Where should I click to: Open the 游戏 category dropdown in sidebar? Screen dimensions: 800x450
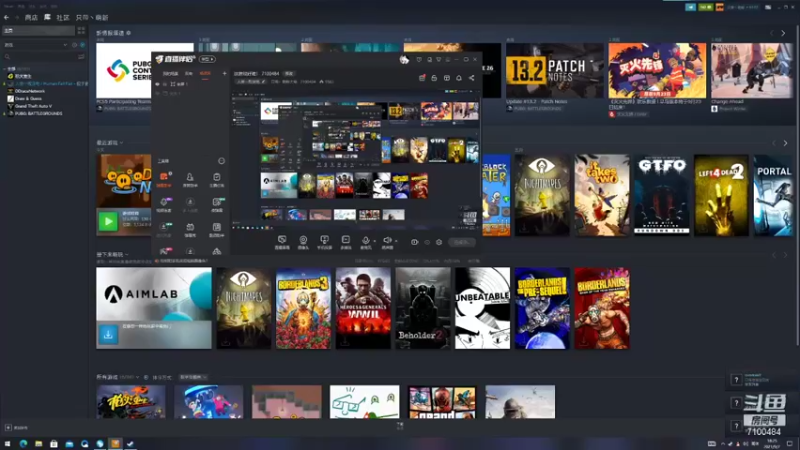35,45
